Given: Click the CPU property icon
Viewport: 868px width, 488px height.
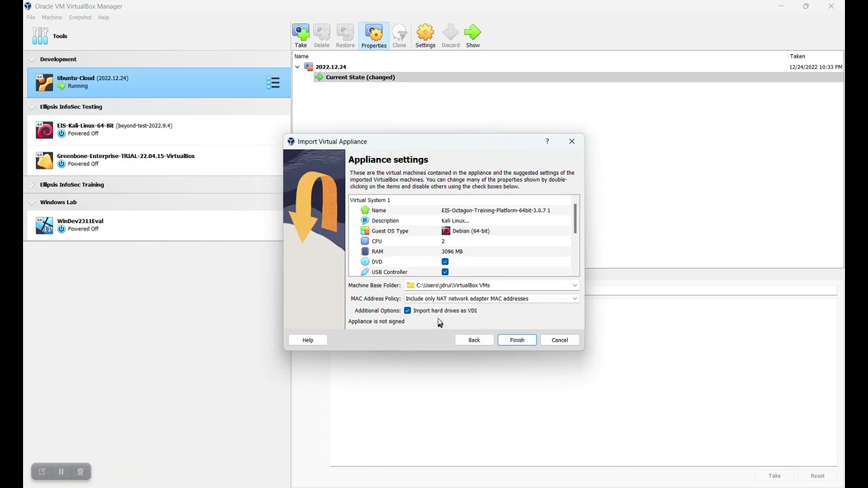Looking at the screenshot, I should pos(365,241).
